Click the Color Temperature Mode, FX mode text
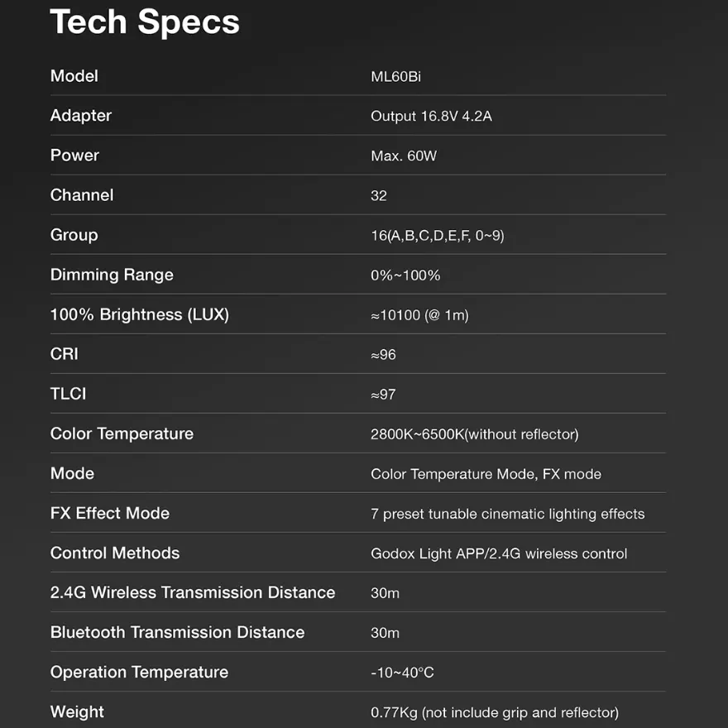 tap(486, 474)
